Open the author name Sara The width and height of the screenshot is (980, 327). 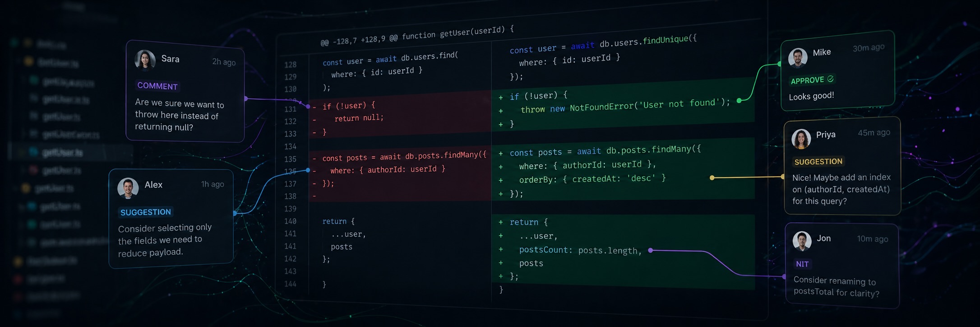(170, 59)
